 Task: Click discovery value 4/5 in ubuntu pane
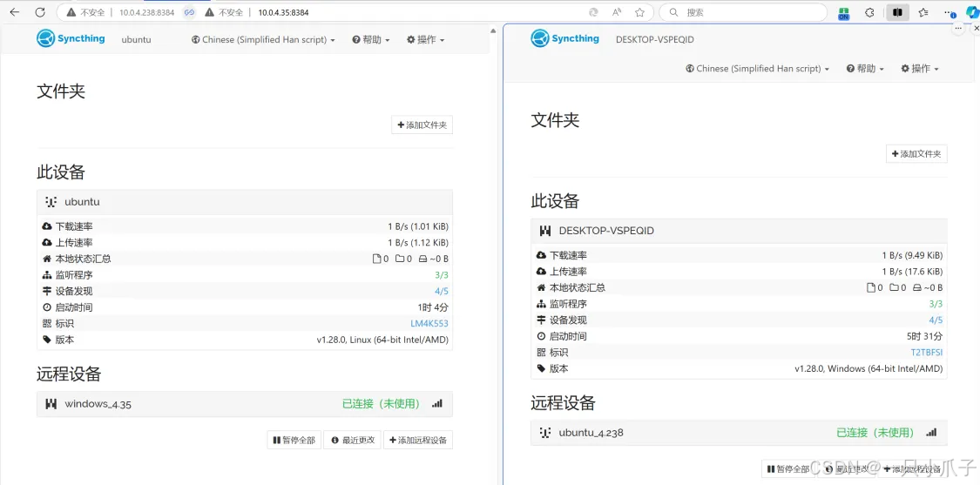[442, 291]
